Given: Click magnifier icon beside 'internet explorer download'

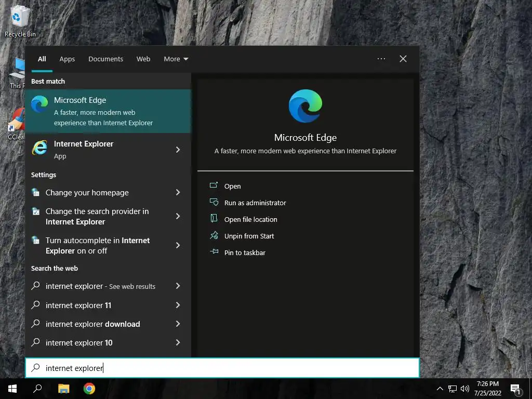Looking at the screenshot, I should 35,323.
